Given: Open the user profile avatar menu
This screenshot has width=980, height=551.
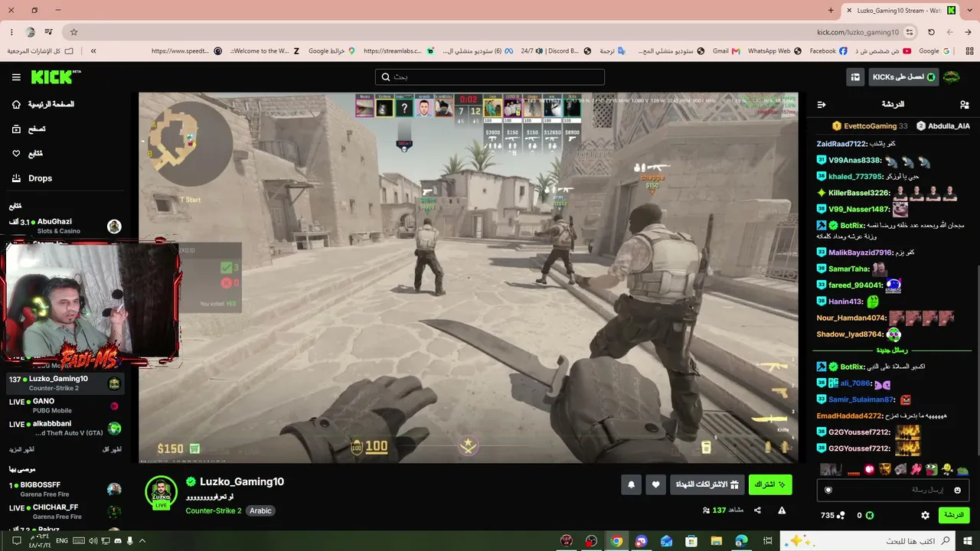Looking at the screenshot, I should 952,77.
